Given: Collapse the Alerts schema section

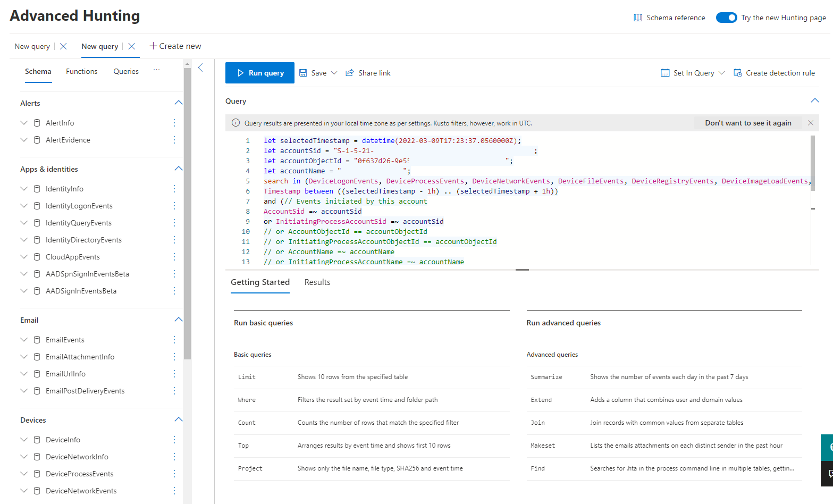Looking at the screenshot, I should click(179, 103).
